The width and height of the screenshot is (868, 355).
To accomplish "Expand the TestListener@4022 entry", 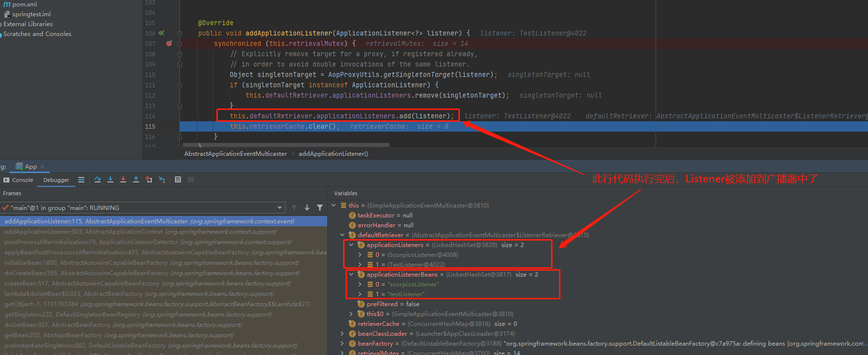I will (360, 265).
